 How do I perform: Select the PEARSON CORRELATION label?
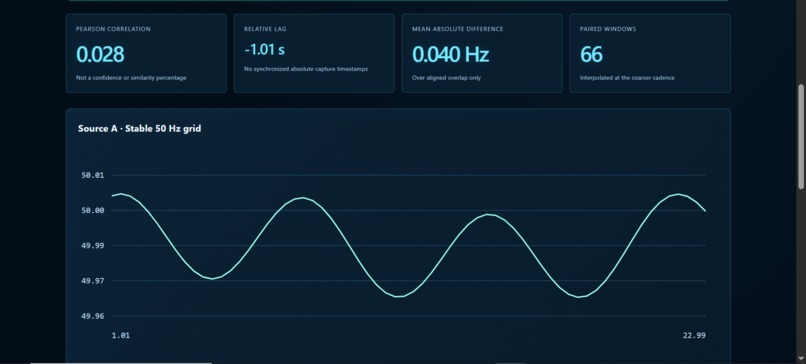tap(113, 29)
